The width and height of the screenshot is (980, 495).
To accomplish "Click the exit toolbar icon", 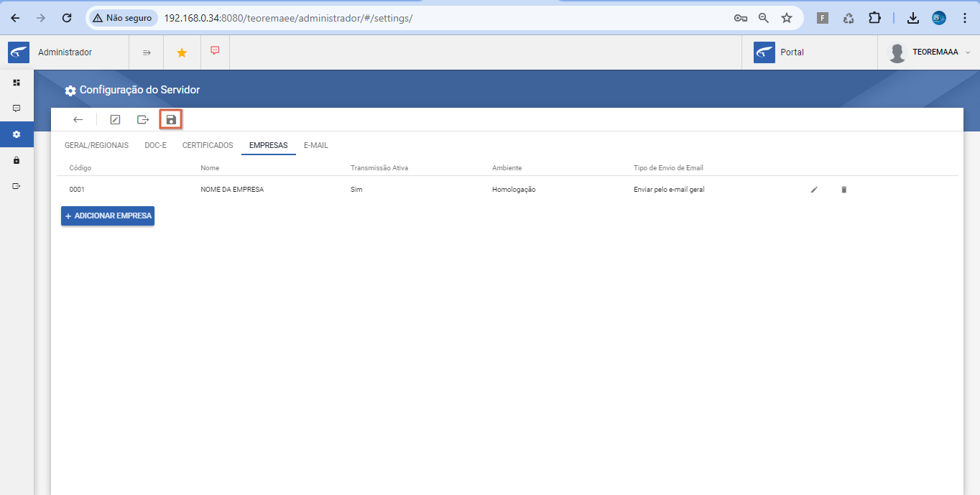I will [x=143, y=119].
